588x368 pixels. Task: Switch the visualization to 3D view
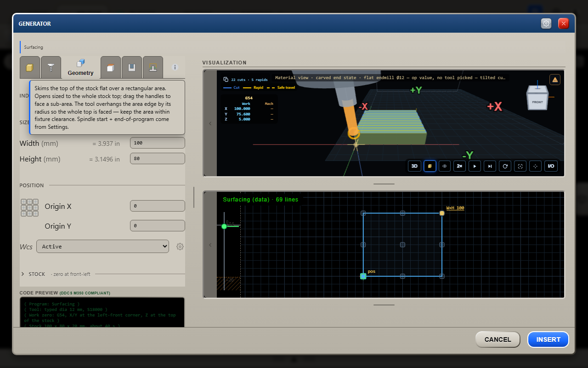tap(414, 166)
